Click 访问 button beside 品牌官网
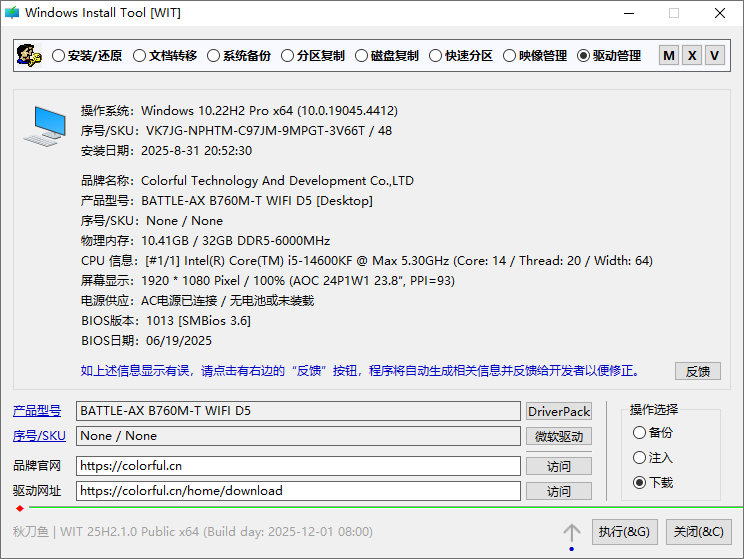The height and width of the screenshot is (559, 744). (559, 466)
